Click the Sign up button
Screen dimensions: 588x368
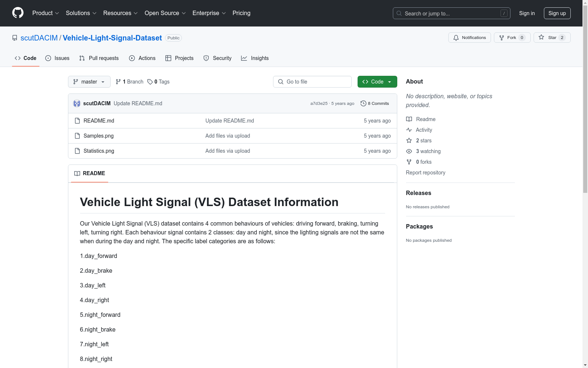[557, 13]
